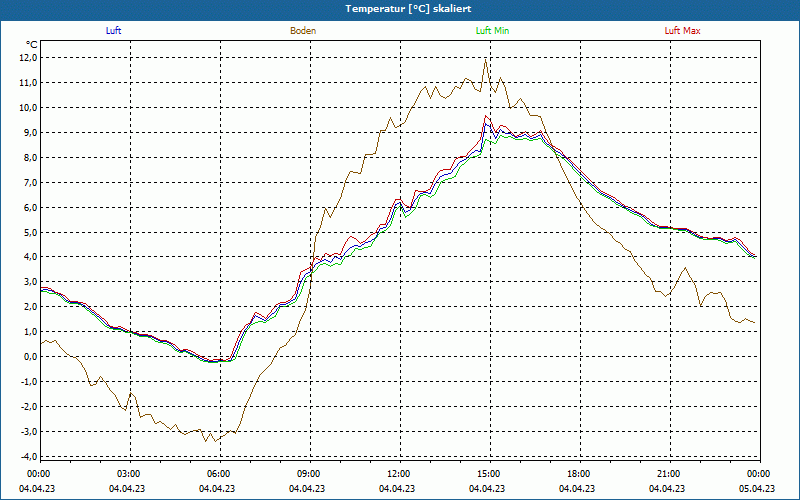Click the '°C' unit label on the axis
The image size is (800, 500).
(x=32, y=45)
